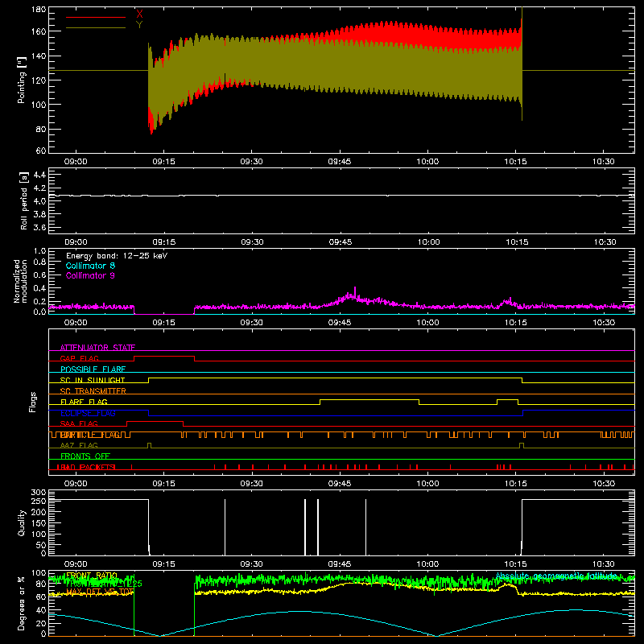Click the SC_TRANSMITTER flag label
This screenshot has width=644, height=644.
(x=93, y=391)
